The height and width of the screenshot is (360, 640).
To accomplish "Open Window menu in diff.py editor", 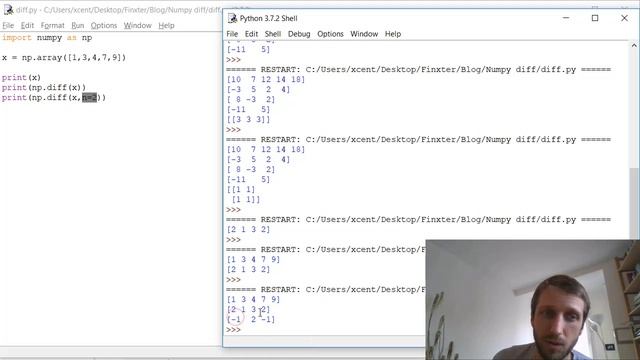I will pos(138,25).
